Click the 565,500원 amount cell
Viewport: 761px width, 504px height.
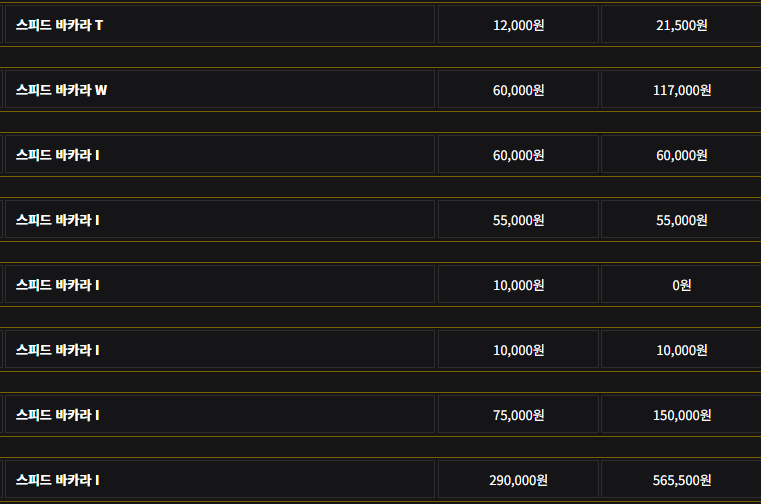pyautogui.click(x=681, y=480)
